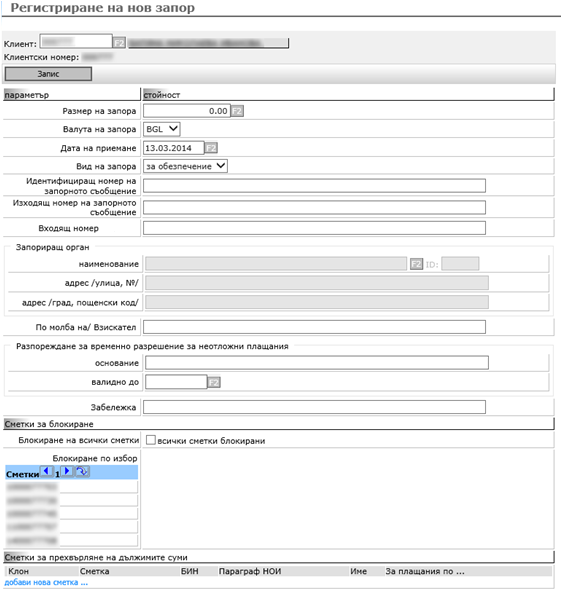
Task: Click Сметки за прехвърляне на дължимите суми header
Action: pos(279,558)
